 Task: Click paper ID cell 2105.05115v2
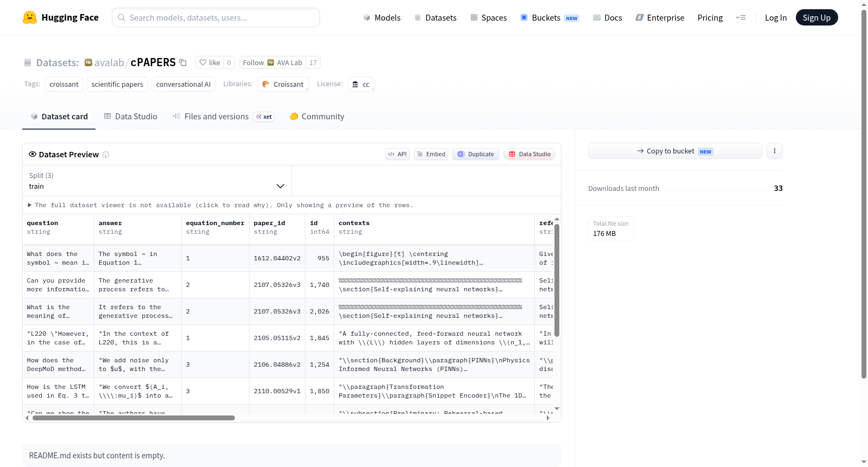(277, 338)
